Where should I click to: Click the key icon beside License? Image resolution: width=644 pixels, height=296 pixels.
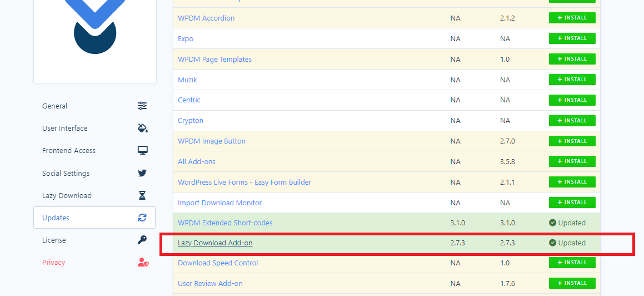coord(142,240)
